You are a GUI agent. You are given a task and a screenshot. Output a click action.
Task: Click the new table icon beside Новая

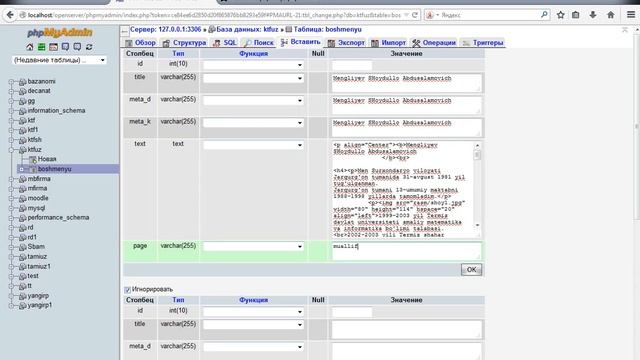click(32, 159)
